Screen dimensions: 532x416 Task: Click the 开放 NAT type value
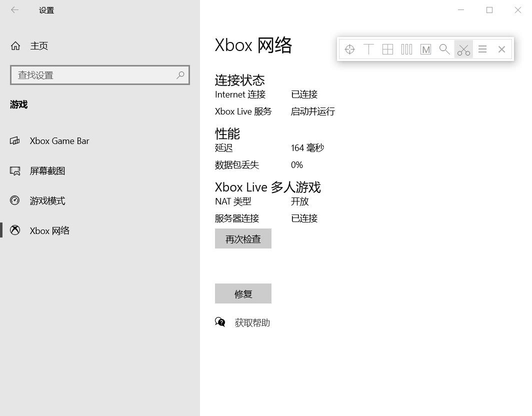tap(299, 201)
